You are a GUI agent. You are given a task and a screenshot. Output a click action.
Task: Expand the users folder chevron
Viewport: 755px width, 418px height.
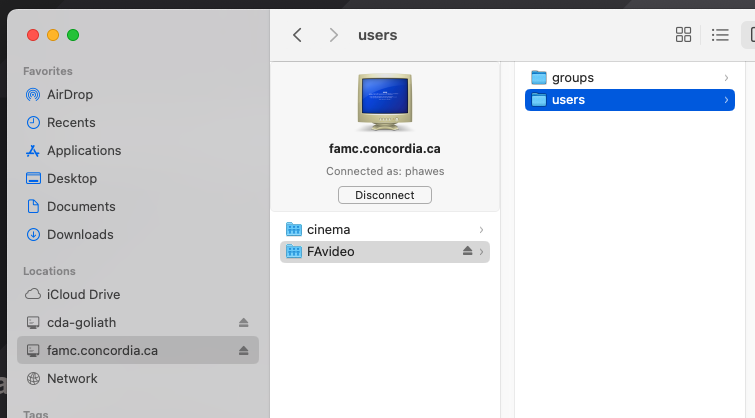point(726,100)
